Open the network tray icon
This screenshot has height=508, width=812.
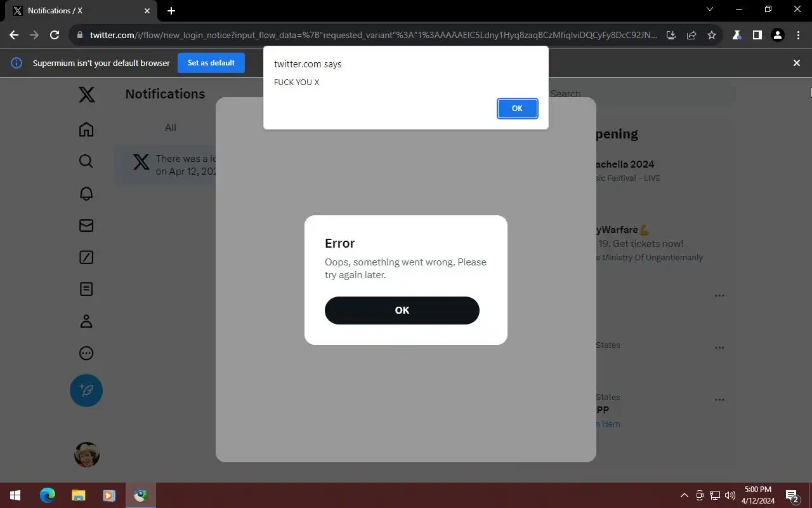[x=715, y=495]
